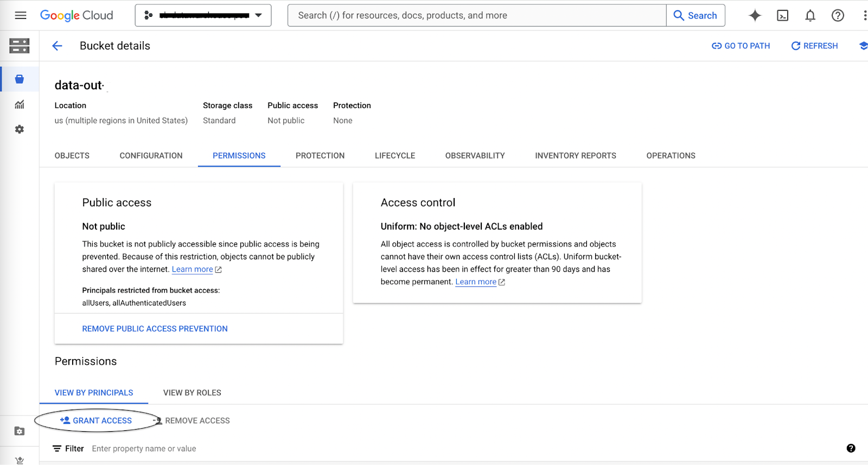
Task: Open the main navigation hamburger menu
Action: [21, 15]
